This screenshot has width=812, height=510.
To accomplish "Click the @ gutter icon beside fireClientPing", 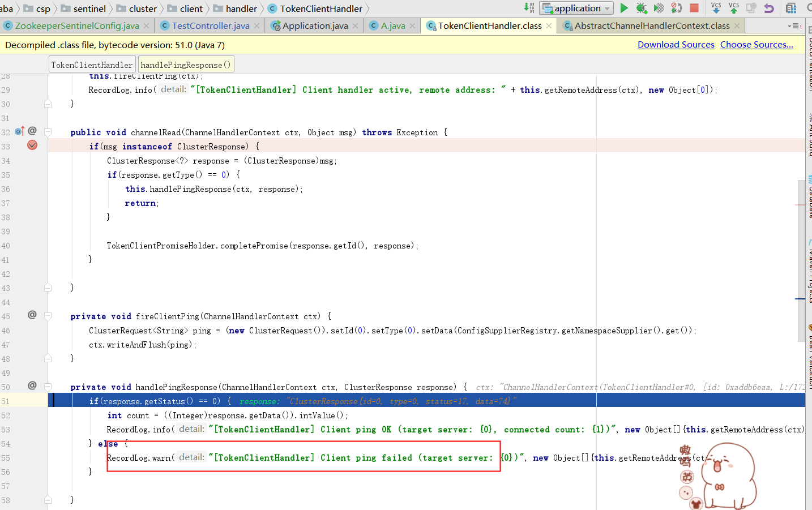I will point(32,315).
